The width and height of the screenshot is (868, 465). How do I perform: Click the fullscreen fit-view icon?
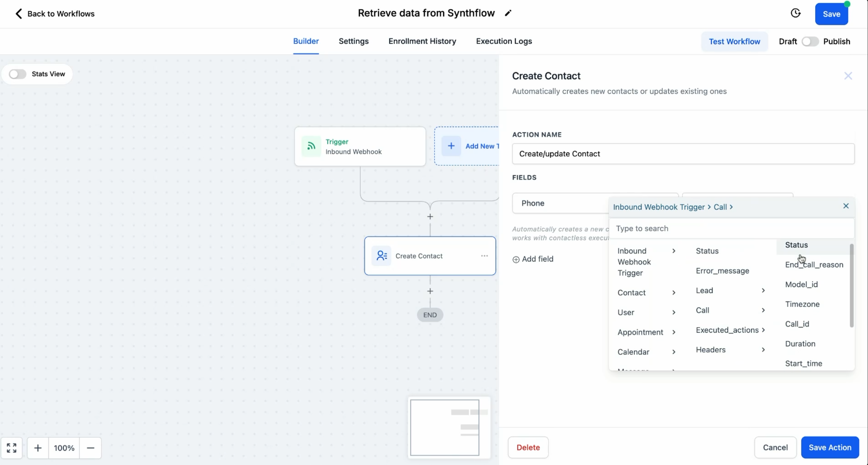pos(12,448)
